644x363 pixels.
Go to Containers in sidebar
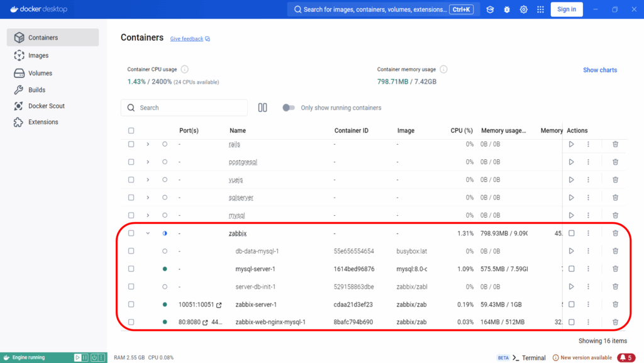tap(53, 37)
